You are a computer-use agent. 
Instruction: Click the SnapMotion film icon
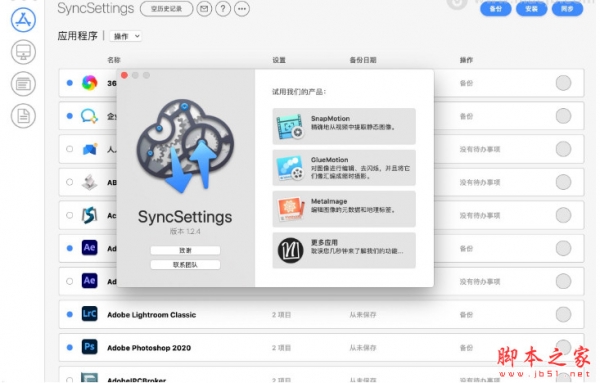point(290,126)
